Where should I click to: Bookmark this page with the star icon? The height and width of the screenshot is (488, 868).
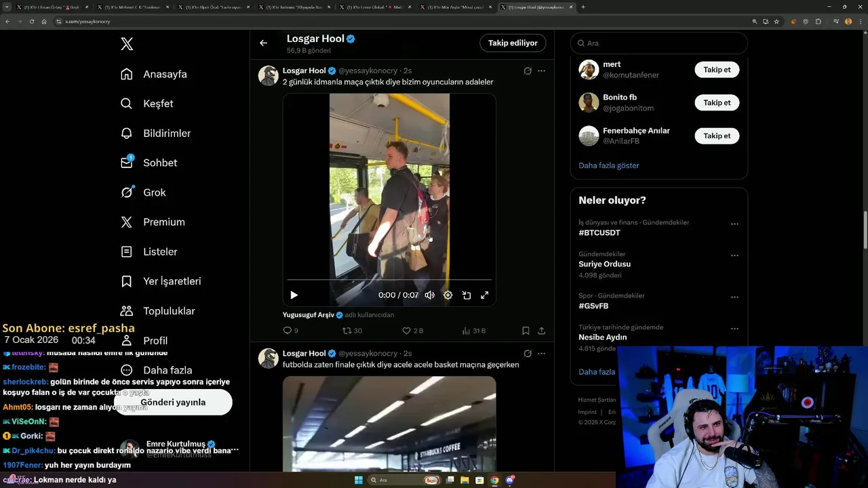pos(776,22)
